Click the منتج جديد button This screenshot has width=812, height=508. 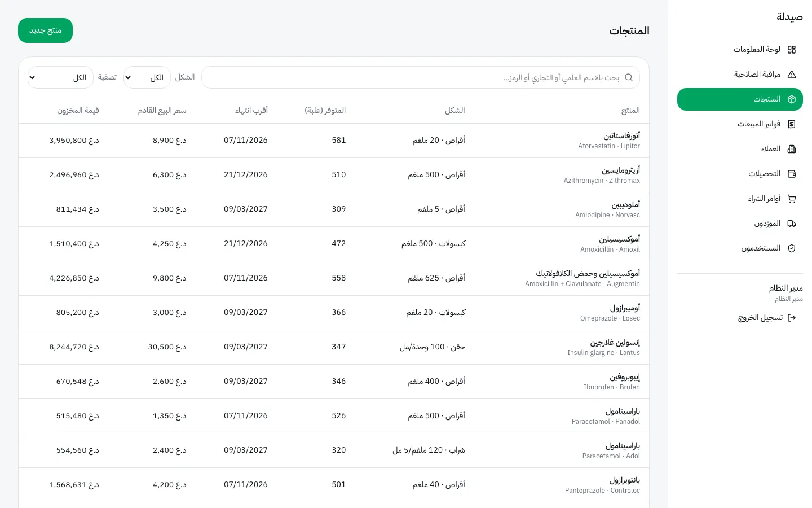(x=45, y=30)
